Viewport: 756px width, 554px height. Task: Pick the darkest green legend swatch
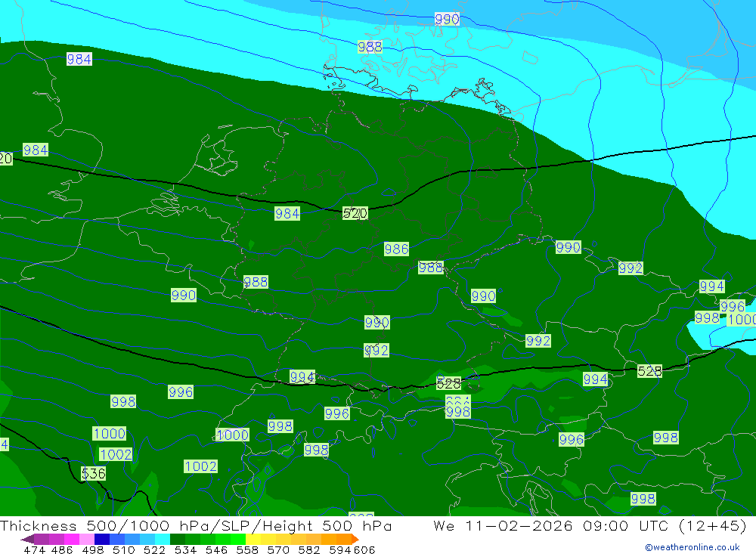178,539
